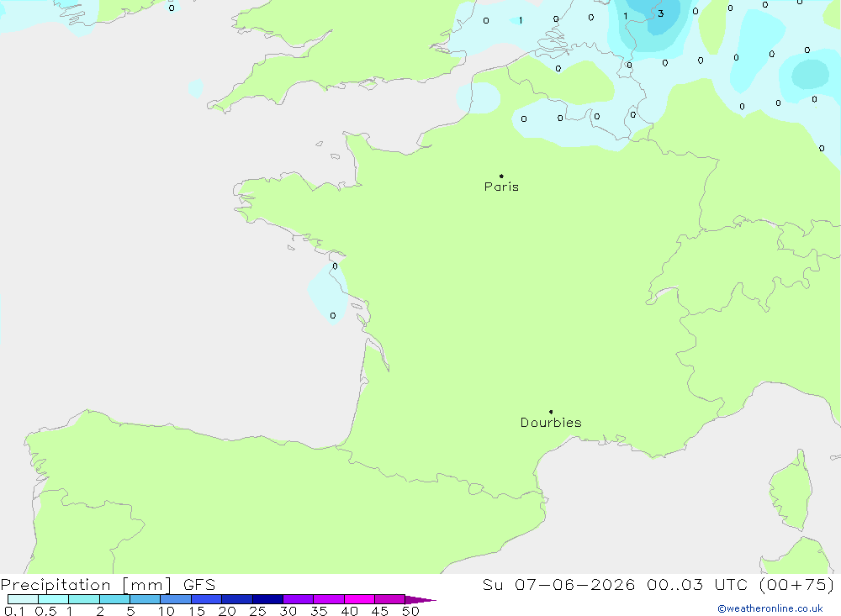The width and height of the screenshot is (841, 616).
Task: Select the 5 mm legend color swatch
Action: [x=145, y=599]
